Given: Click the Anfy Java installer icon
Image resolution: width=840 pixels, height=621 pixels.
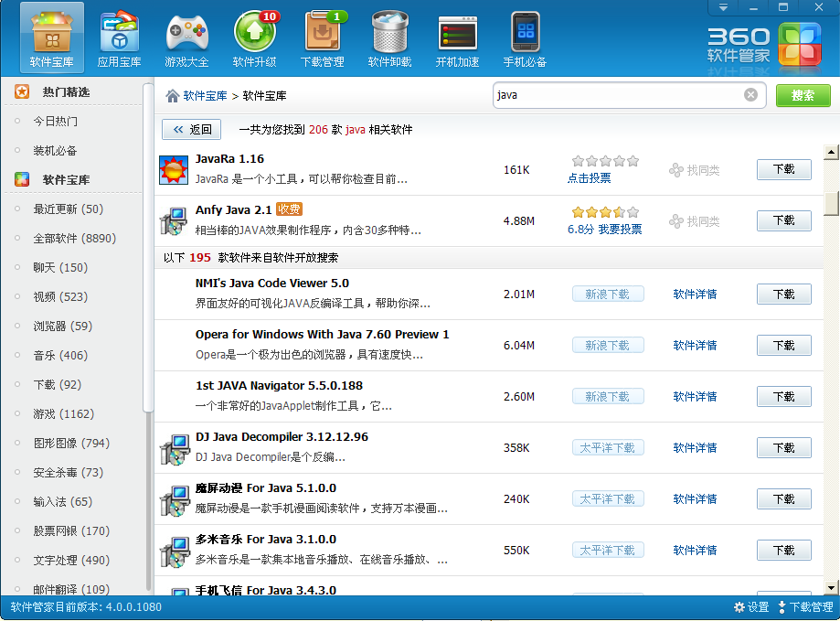Looking at the screenshot, I should point(174,221).
